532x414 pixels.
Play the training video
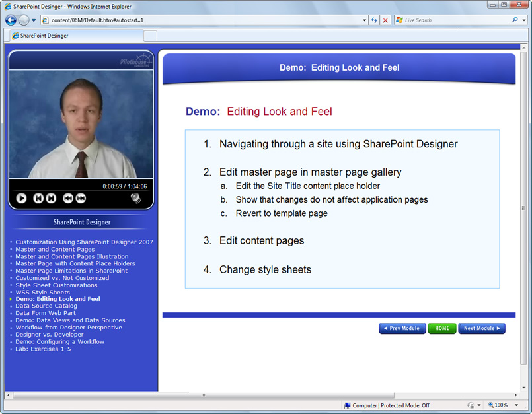coord(21,198)
